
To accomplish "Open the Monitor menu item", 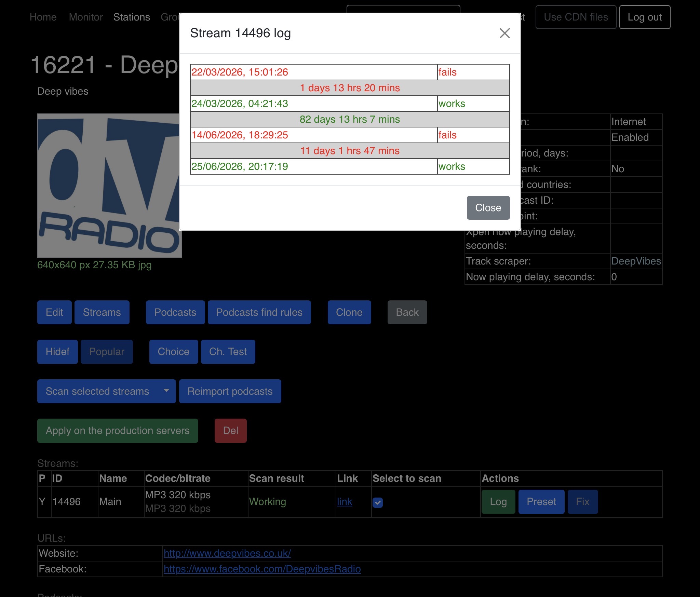I will [x=86, y=17].
